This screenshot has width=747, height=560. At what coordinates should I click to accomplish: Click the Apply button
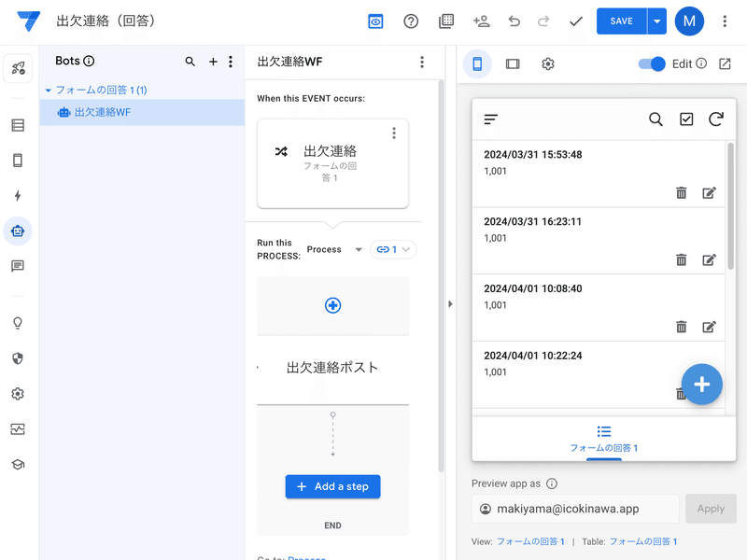(x=711, y=509)
